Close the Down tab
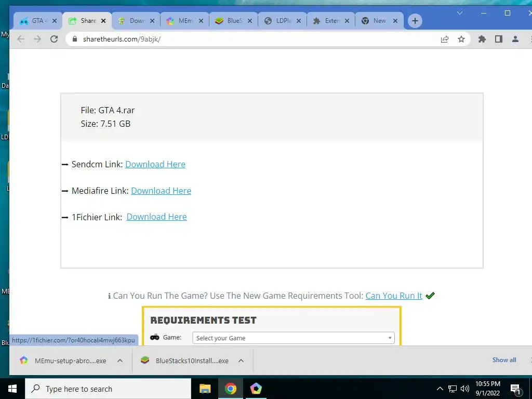The width and height of the screenshot is (532, 399). (152, 21)
